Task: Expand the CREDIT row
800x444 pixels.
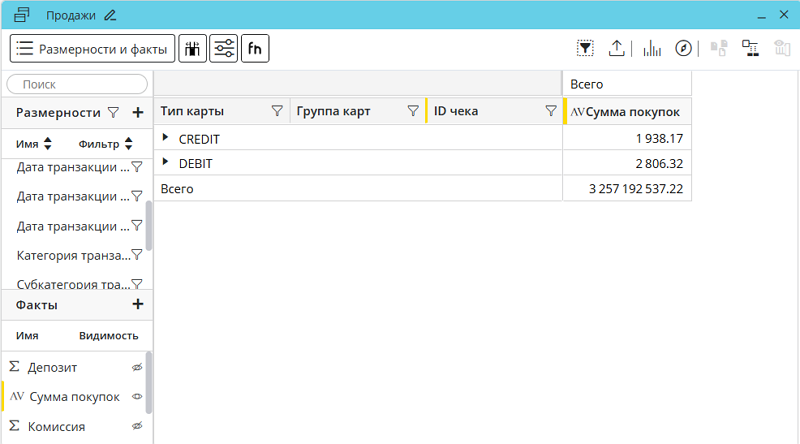Action: tap(166, 138)
